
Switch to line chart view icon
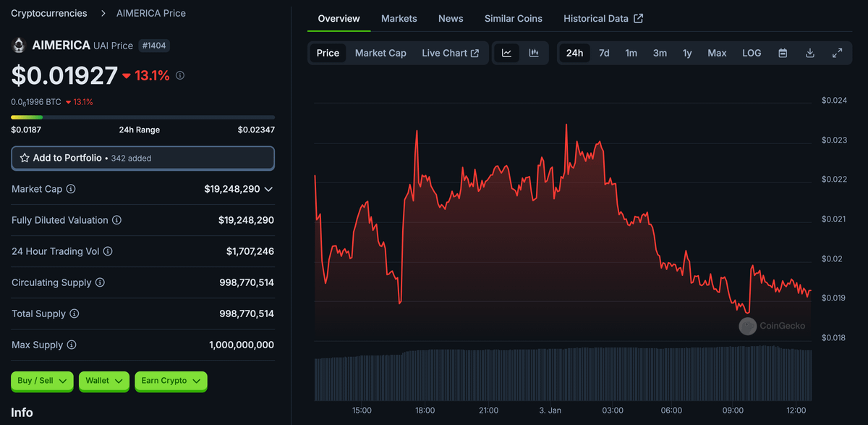click(x=507, y=53)
